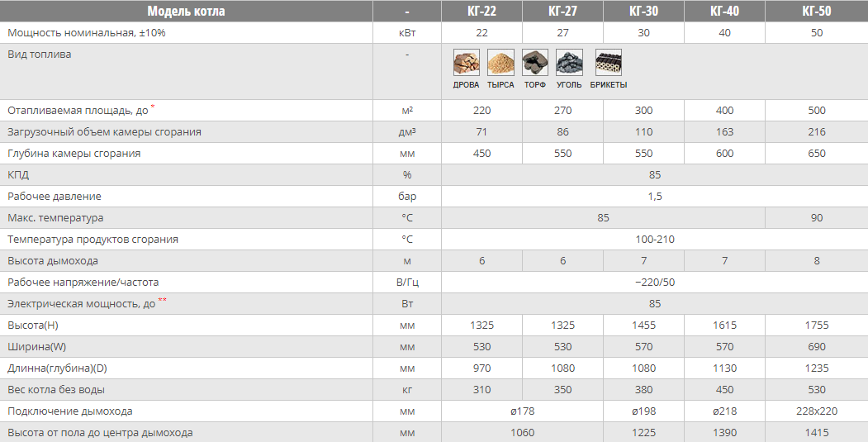Click red asterisk after Отапливаемая площадь

coord(153,107)
